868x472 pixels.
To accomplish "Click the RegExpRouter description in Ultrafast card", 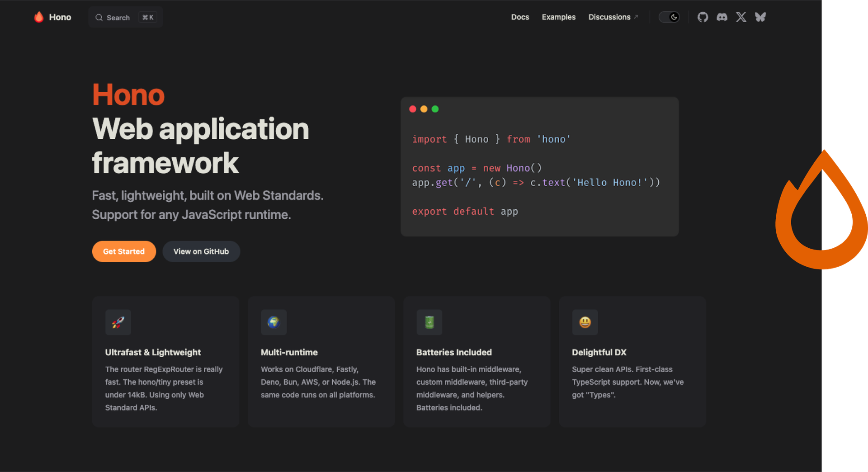I will (x=164, y=388).
